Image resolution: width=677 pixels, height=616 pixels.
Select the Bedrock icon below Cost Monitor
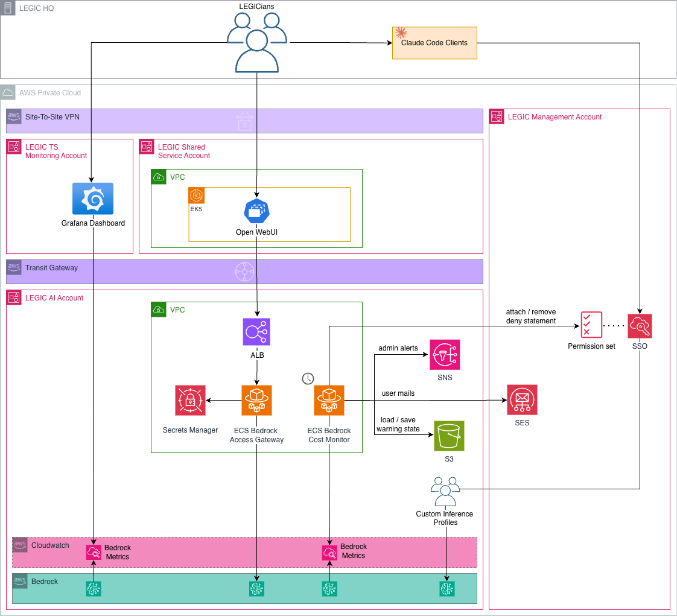(x=329, y=589)
